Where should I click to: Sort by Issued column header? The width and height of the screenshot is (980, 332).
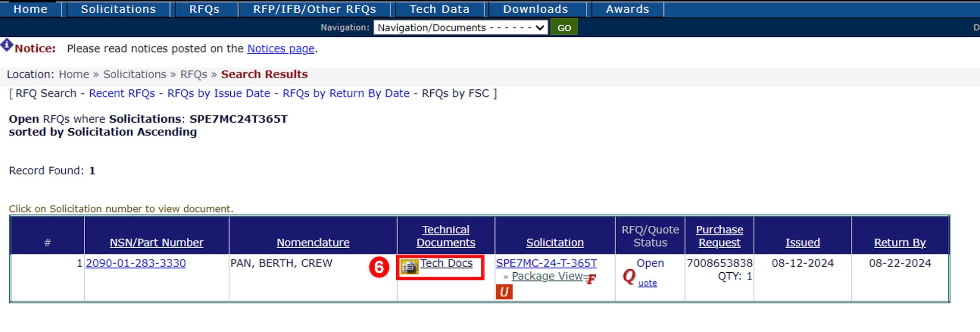(802, 243)
